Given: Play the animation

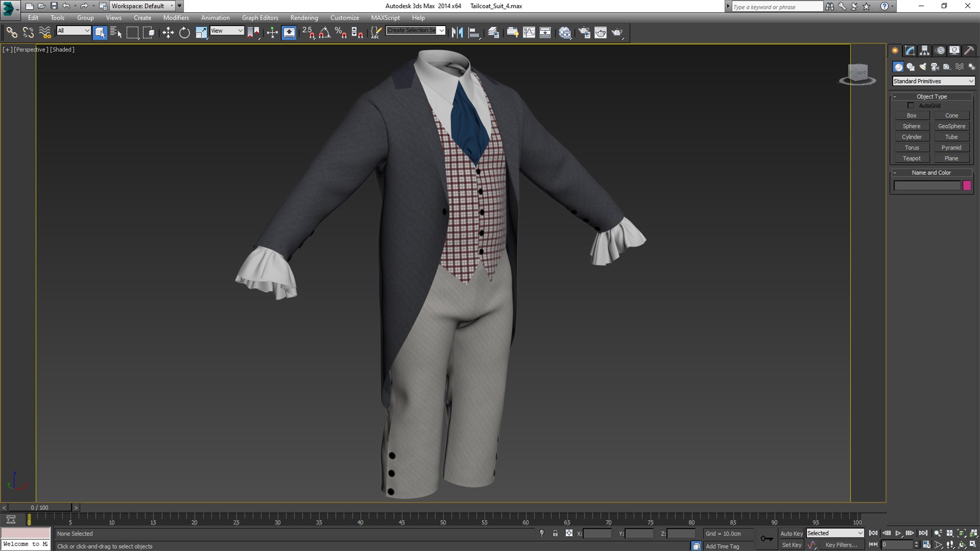Looking at the screenshot, I should tap(898, 533).
